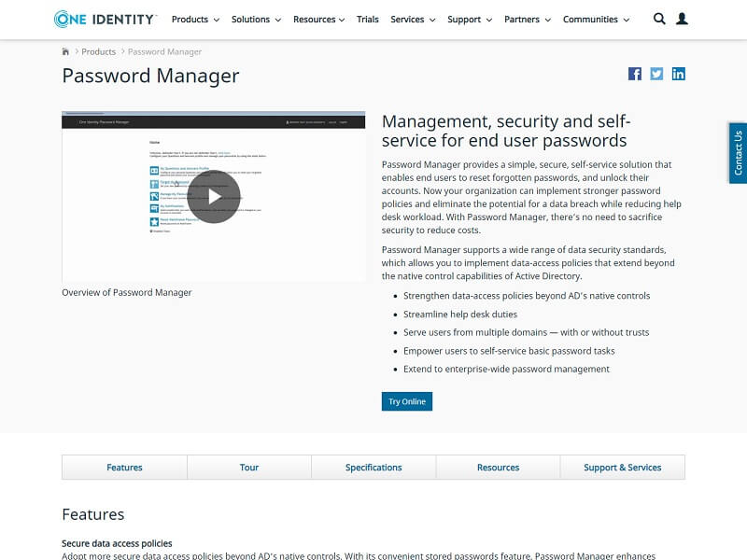Follow the Products breadcrumb link
The height and width of the screenshot is (560, 747).
pos(99,51)
